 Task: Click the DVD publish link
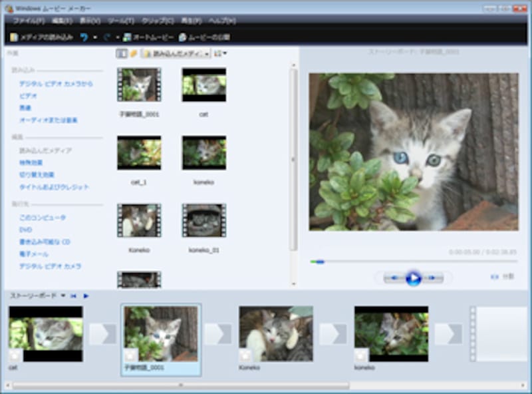pos(25,230)
